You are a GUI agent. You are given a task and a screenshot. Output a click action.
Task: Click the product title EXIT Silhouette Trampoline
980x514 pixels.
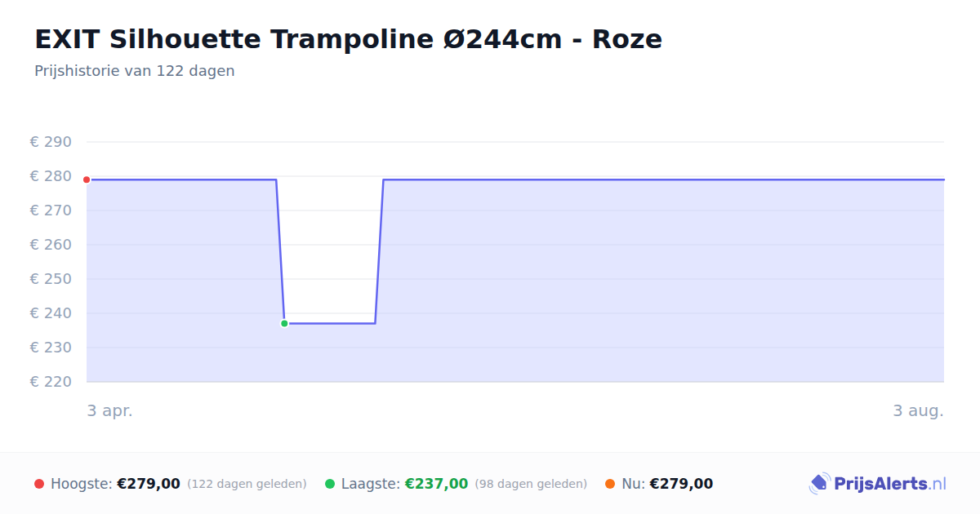tap(348, 39)
